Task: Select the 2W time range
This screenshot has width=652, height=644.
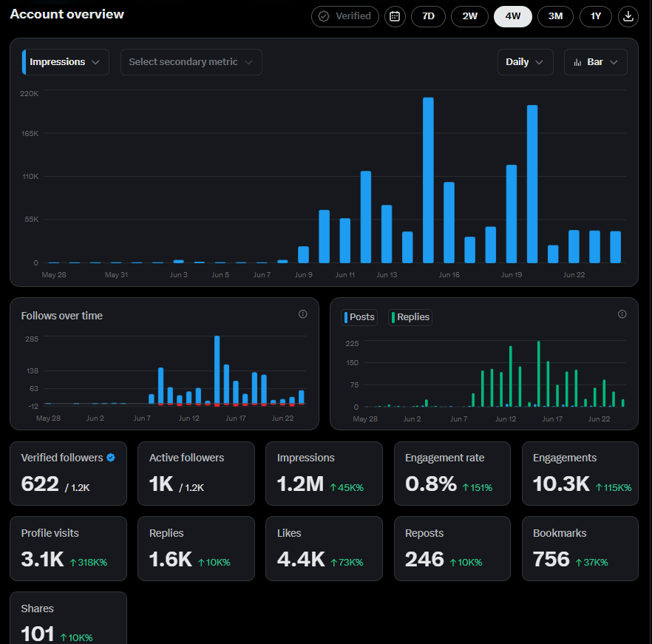Action: click(470, 17)
